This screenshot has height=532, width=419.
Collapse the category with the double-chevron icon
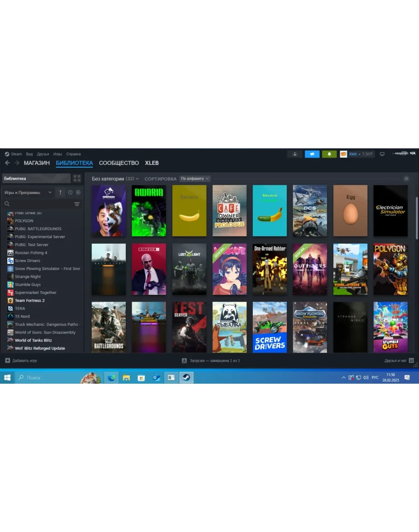point(406,179)
